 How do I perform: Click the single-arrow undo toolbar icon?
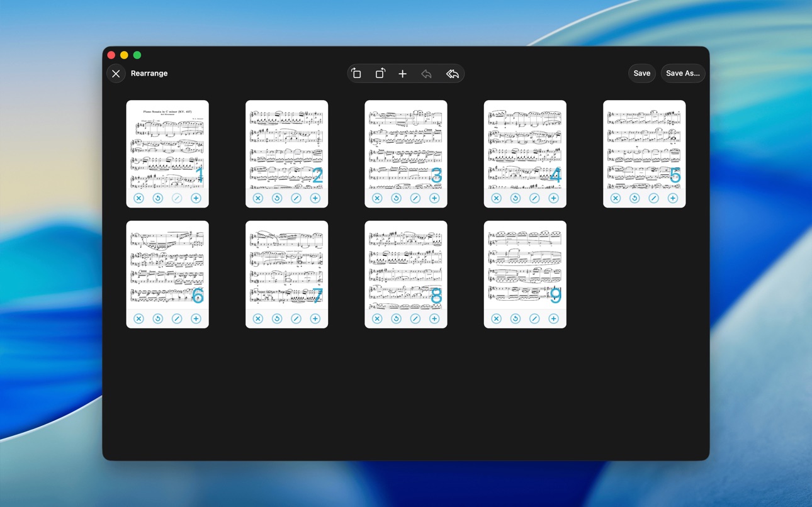[427, 74]
